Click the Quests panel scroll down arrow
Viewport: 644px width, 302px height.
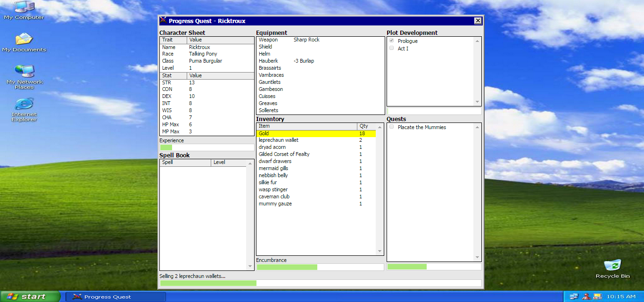point(477,257)
